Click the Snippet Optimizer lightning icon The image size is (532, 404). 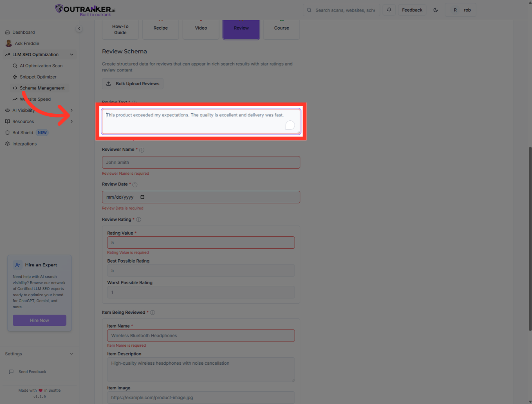click(15, 77)
